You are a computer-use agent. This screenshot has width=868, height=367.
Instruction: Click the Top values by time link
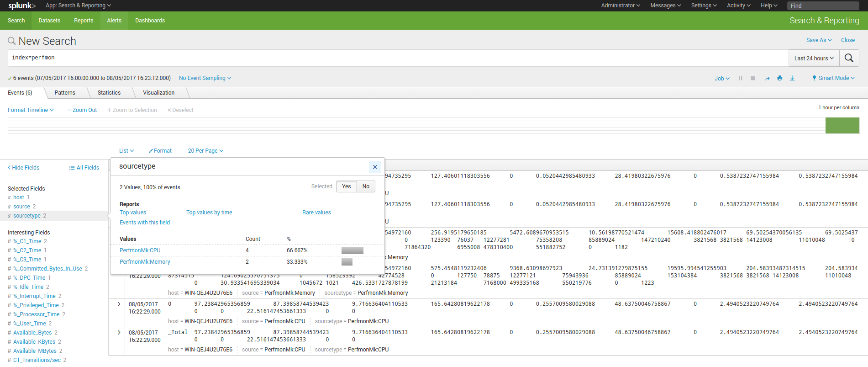point(209,213)
